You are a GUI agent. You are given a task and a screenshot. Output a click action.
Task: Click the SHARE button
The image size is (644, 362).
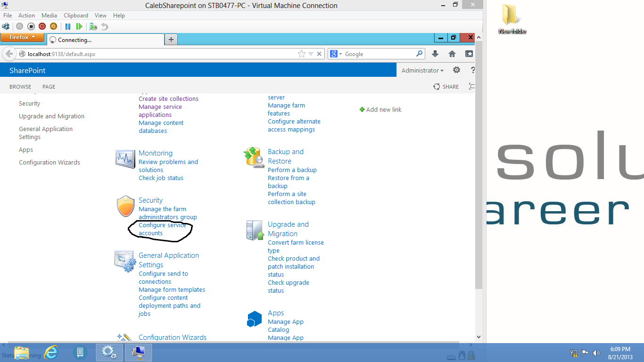[446, 87]
